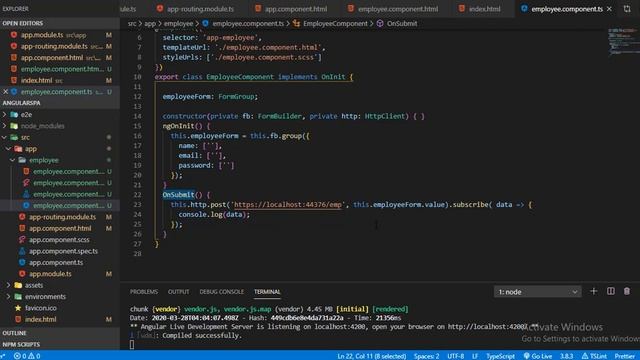This screenshot has height=360, width=640.
Task: Change indentation via Spaces: 2
Action: [426, 356]
